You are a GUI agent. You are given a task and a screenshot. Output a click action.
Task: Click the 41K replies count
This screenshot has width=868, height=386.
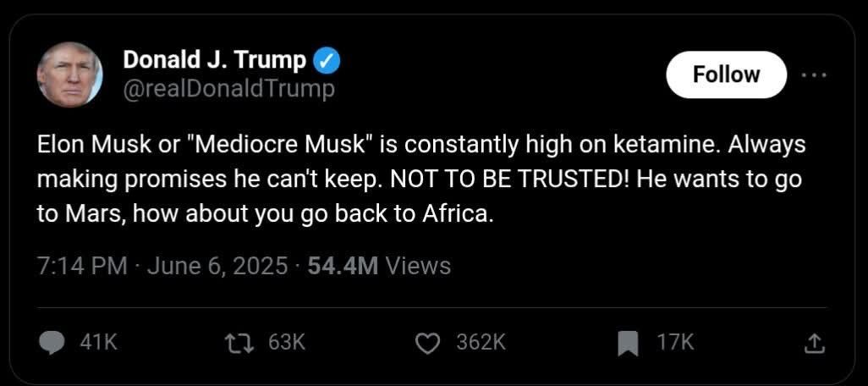[x=98, y=344]
